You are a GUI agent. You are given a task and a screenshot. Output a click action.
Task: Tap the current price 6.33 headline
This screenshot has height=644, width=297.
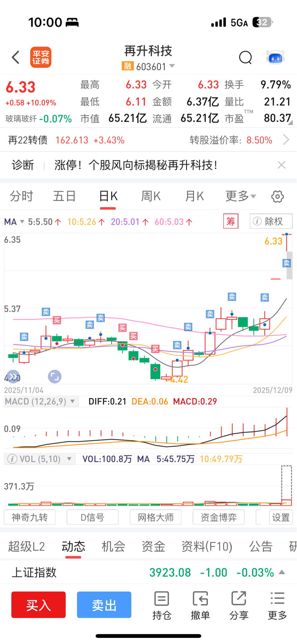(x=20, y=87)
